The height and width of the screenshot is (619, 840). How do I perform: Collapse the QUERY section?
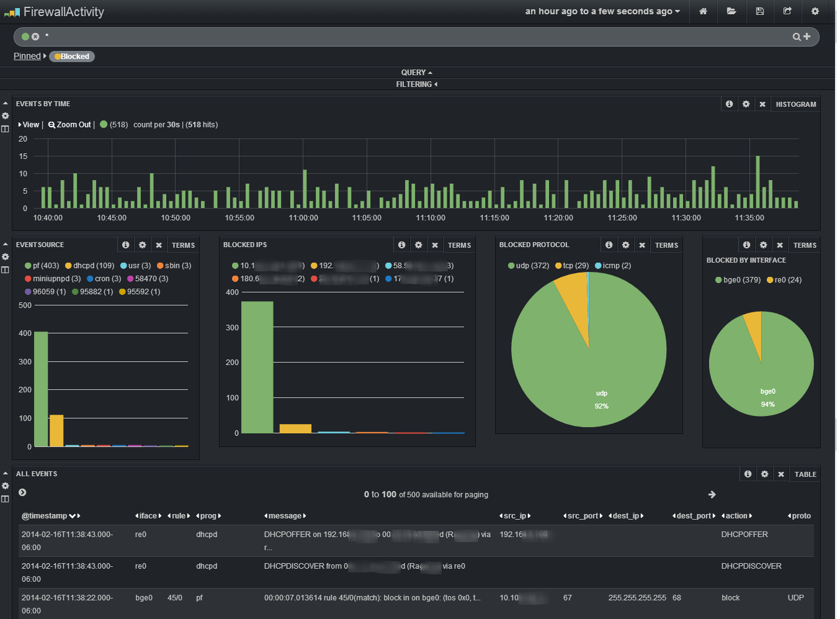tap(417, 73)
